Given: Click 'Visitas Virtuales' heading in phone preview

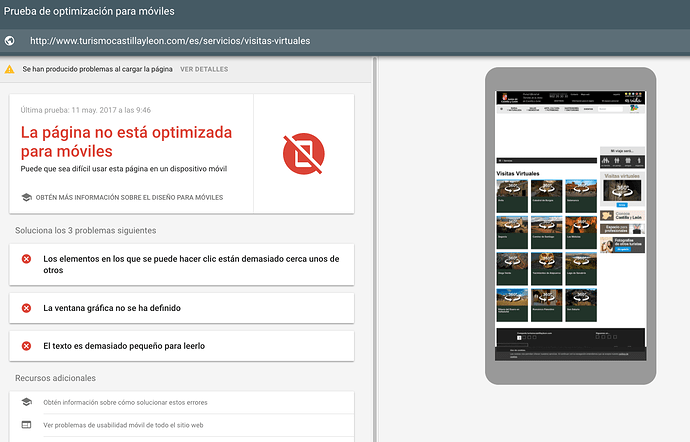Looking at the screenshot, I should point(518,173).
